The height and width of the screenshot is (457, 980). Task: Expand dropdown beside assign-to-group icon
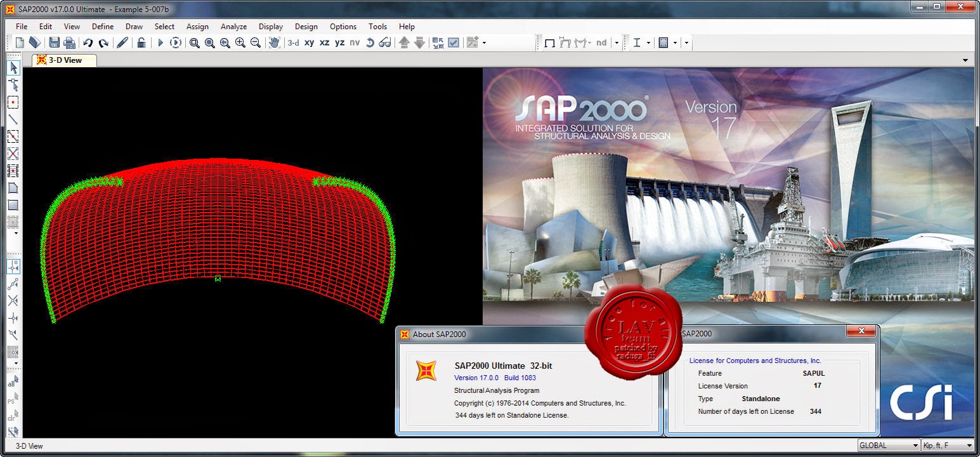484,43
